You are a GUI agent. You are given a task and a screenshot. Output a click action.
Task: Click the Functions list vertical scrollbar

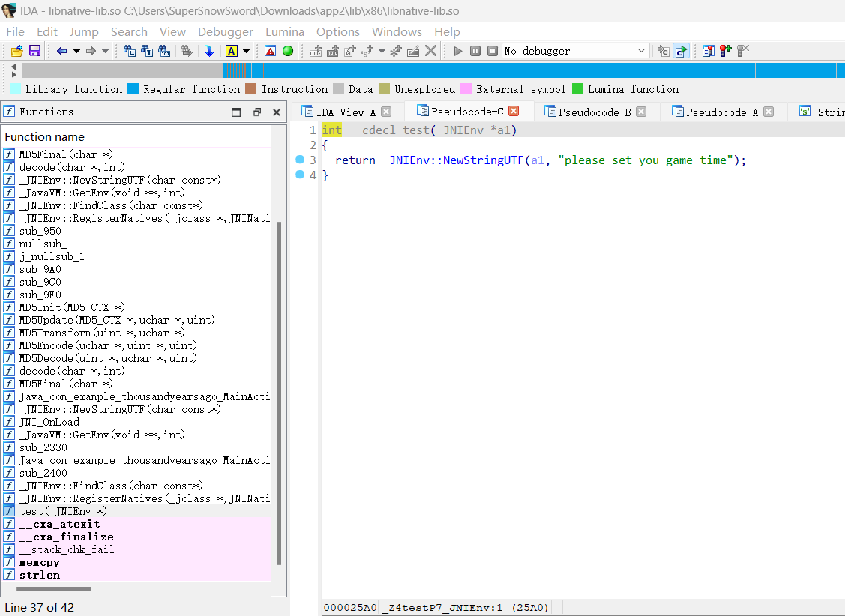[x=279, y=393]
